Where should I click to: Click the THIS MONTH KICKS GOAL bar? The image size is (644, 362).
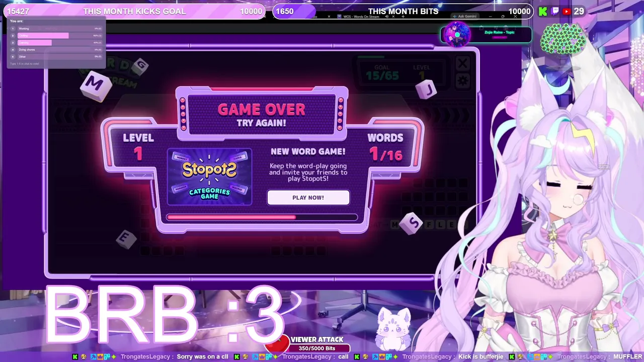click(x=134, y=11)
